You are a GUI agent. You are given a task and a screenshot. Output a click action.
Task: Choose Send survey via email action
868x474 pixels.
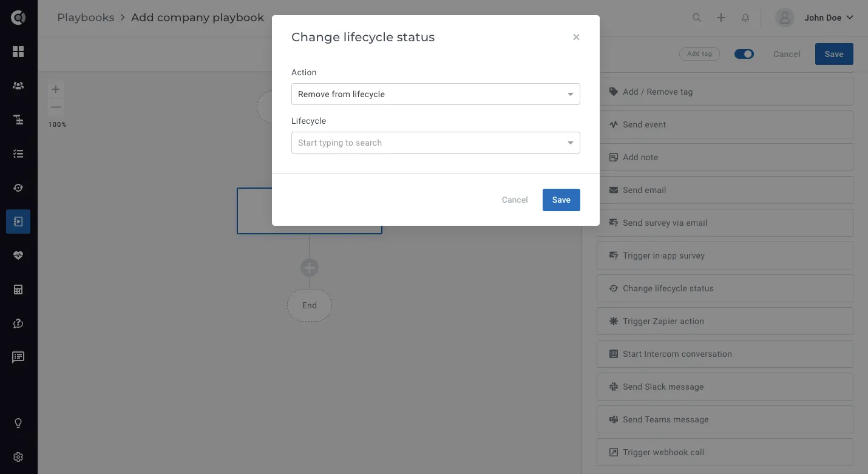725,223
